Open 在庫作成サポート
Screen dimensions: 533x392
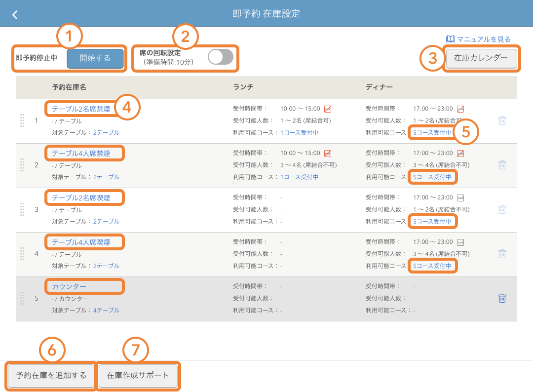[x=138, y=376]
